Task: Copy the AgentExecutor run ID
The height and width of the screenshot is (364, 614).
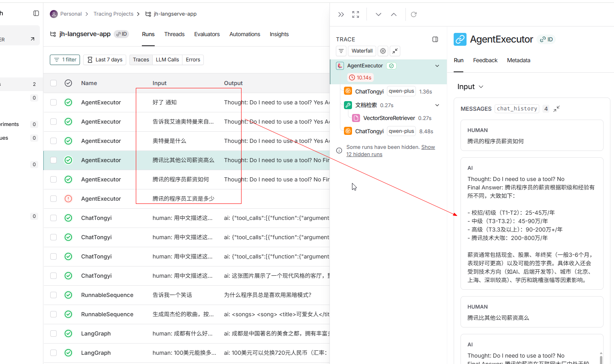Action: click(x=546, y=39)
